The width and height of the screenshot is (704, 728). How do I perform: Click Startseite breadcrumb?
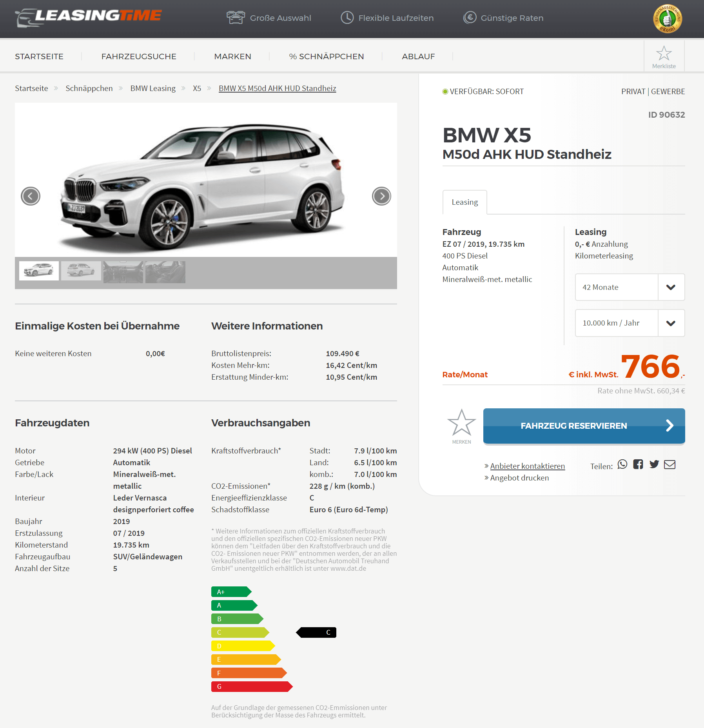[31, 88]
